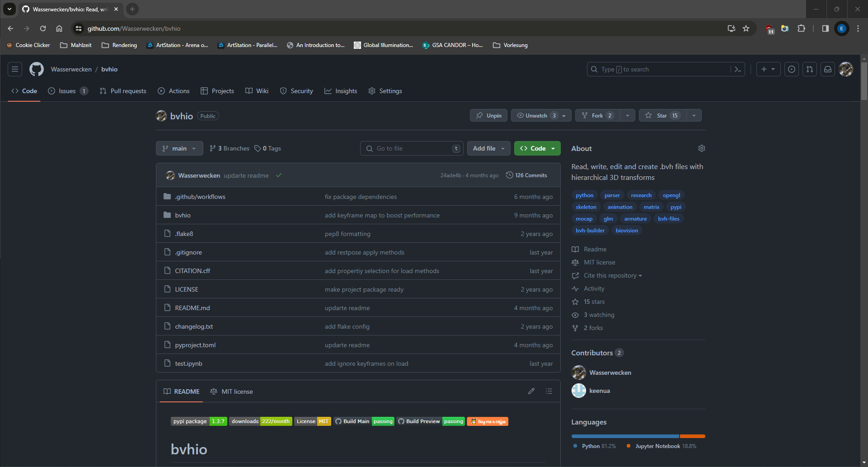The image size is (868, 467).
Task: View the 3 Branches link
Action: 230,148
